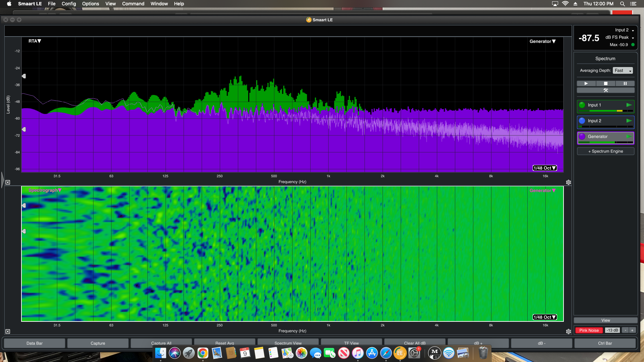This screenshot has width=644, height=362.
Task: Decrease generator level with minus button
Action: (x=625, y=330)
